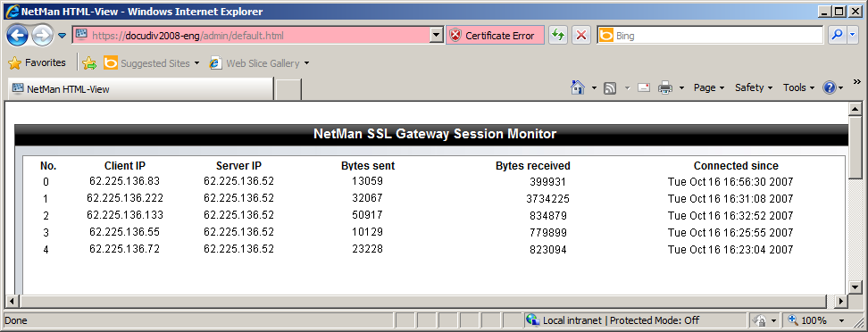Click the vertical scrollbar down arrow
The height and width of the screenshot is (332, 868).
855,286
